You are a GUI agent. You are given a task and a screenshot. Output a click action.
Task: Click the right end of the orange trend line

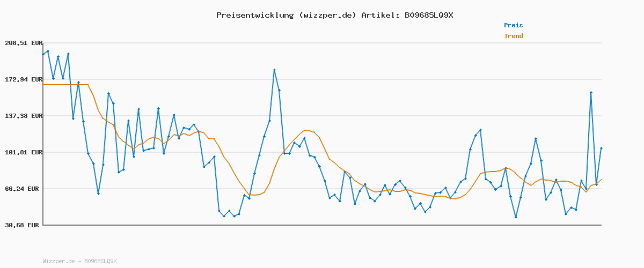click(x=601, y=180)
